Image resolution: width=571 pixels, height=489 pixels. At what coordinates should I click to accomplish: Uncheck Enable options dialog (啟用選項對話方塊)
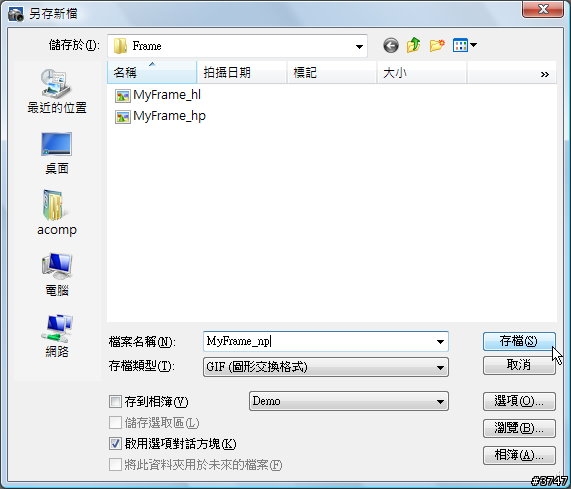[115, 443]
